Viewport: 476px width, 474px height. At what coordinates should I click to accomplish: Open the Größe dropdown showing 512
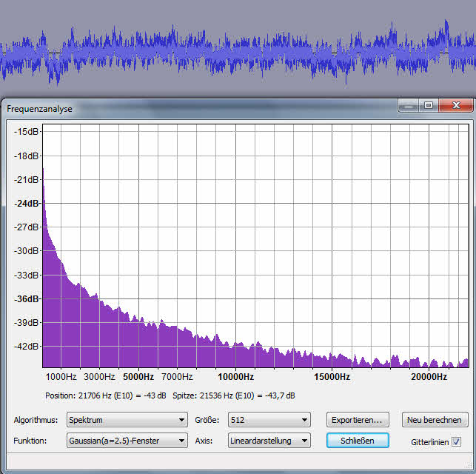coord(269,420)
